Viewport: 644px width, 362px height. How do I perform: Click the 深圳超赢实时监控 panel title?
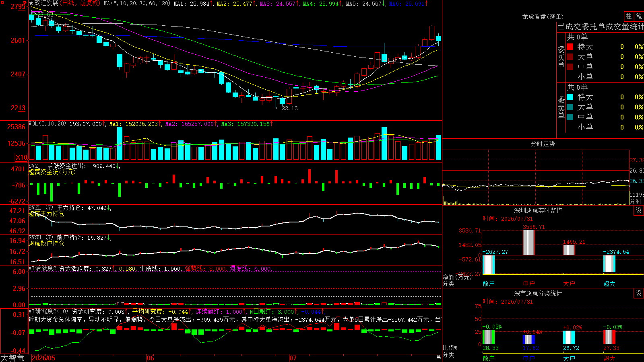point(538,210)
